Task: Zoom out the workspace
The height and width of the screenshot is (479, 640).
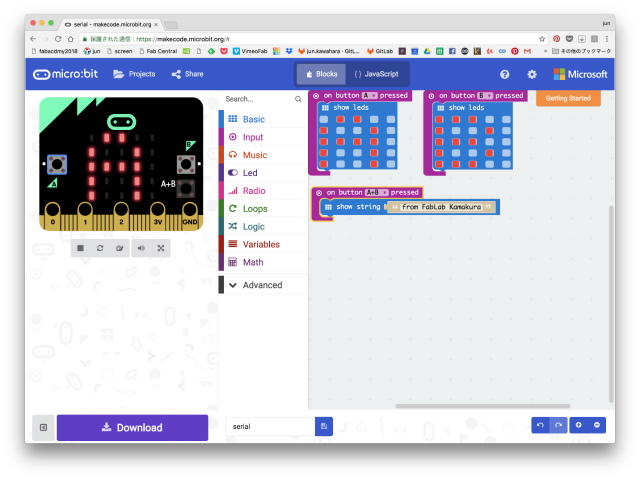Action: click(597, 425)
